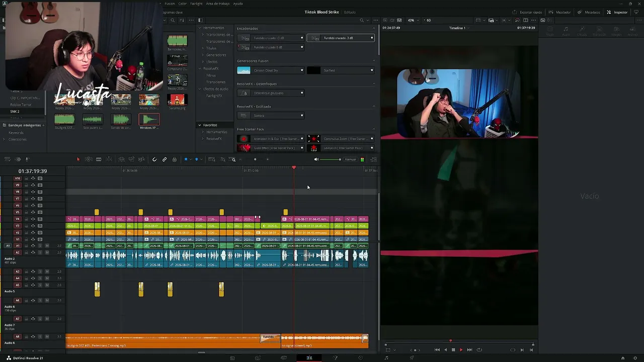Open the flag color dropdown arrow
This screenshot has width=644, height=362.
pyautogui.click(x=190, y=159)
